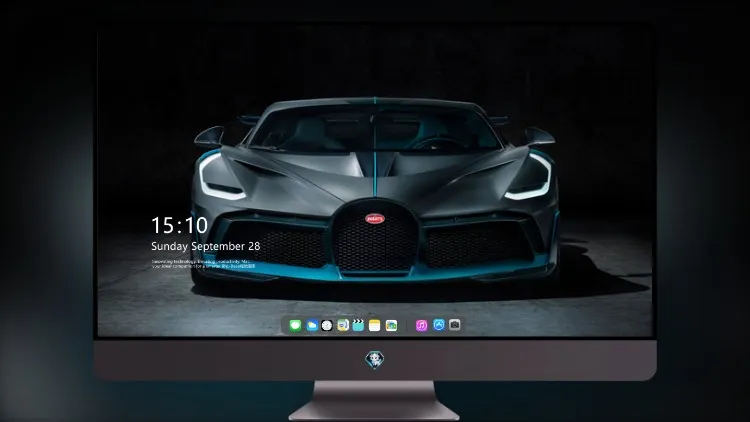Open the Maps app in dock
The image size is (750, 422).
pos(342,325)
